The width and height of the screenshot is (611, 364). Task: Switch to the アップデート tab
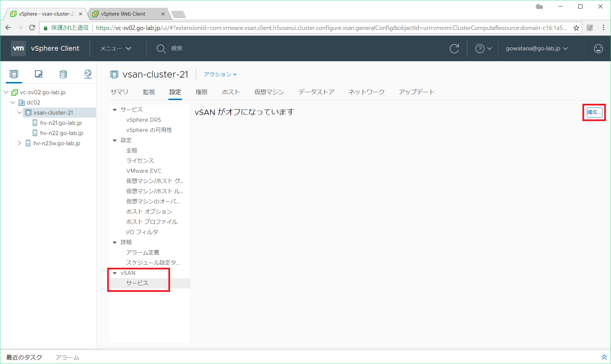click(x=417, y=92)
